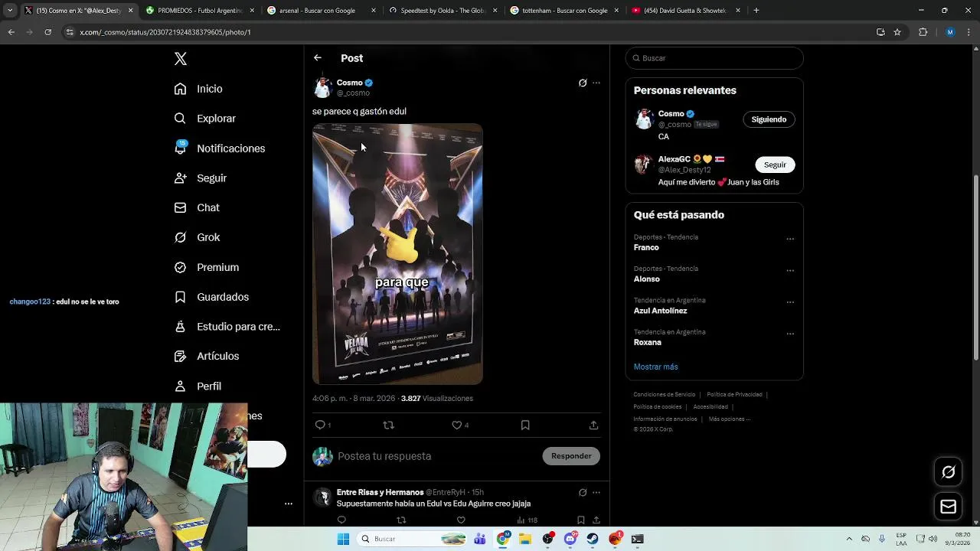The image size is (980, 551).
Task: Expand Más opciones footer menu
Action: [x=730, y=419]
